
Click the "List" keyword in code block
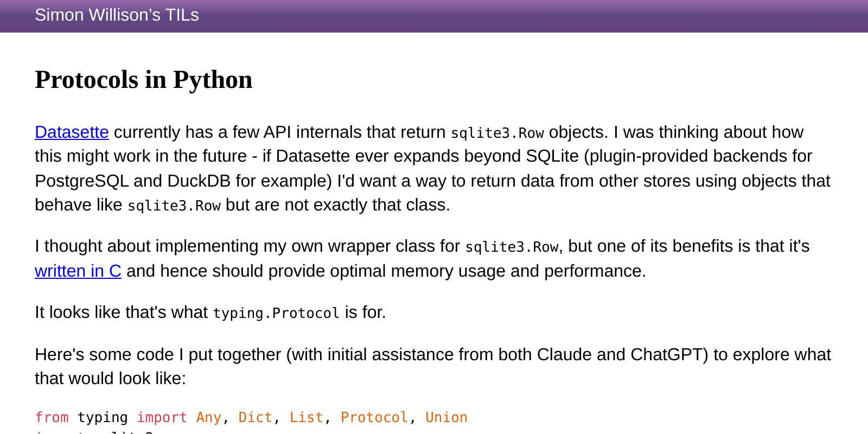click(306, 417)
